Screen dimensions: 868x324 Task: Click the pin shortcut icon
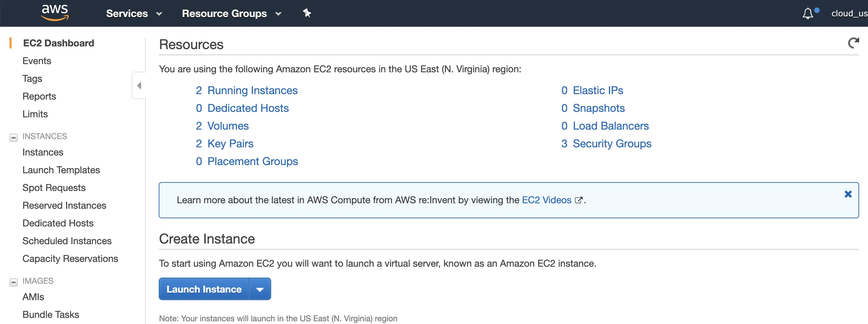point(307,13)
